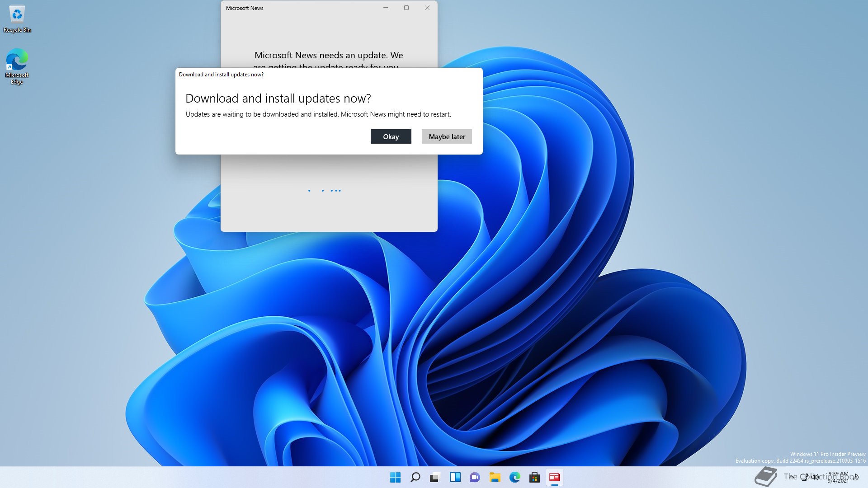
Task: Confirm the update by clicking Okay
Action: 391,136
